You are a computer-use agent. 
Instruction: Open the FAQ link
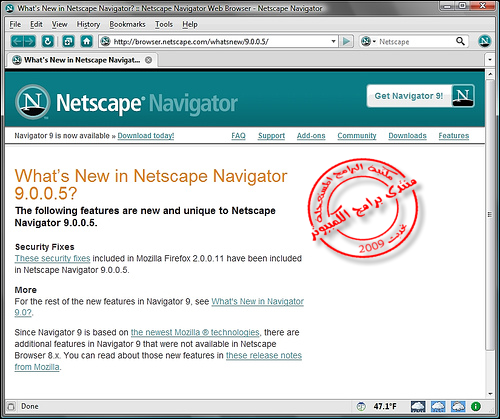tap(238, 136)
